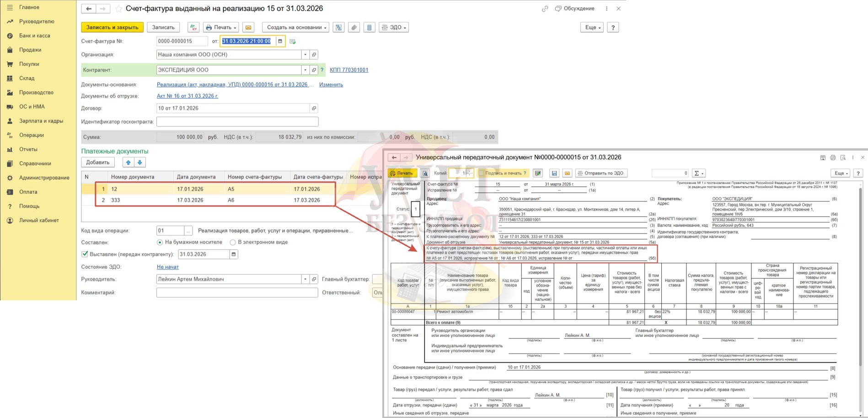The width and height of the screenshot is (868, 418).
Task: Move payment row up with blue arrow
Action: (129, 163)
